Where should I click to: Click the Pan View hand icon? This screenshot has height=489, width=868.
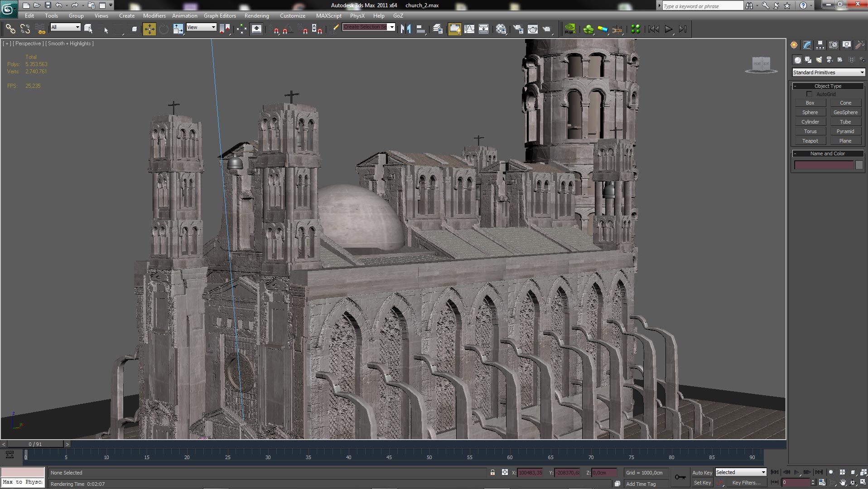click(843, 483)
